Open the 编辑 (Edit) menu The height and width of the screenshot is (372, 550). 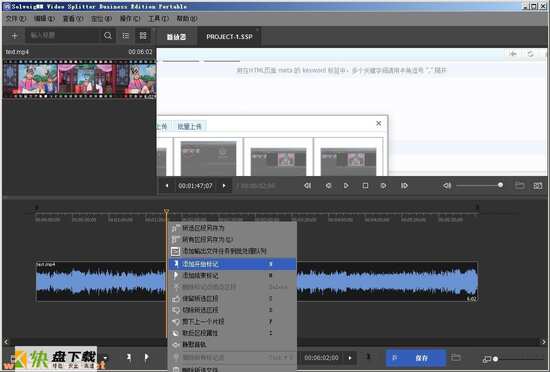[x=45, y=19]
